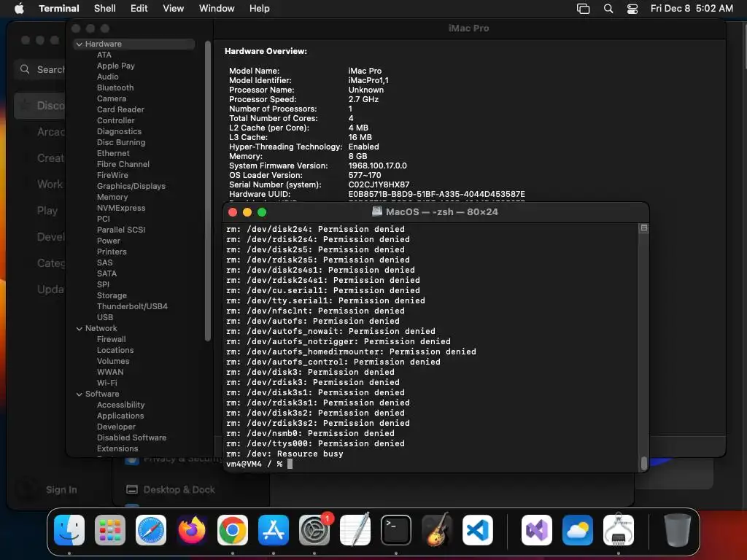Click the Stage Manager menu bar icon
This screenshot has width=747, height=560.
tap(583, 8)
